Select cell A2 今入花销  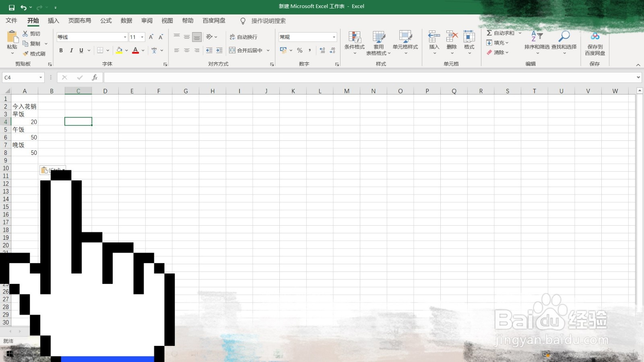25,106
